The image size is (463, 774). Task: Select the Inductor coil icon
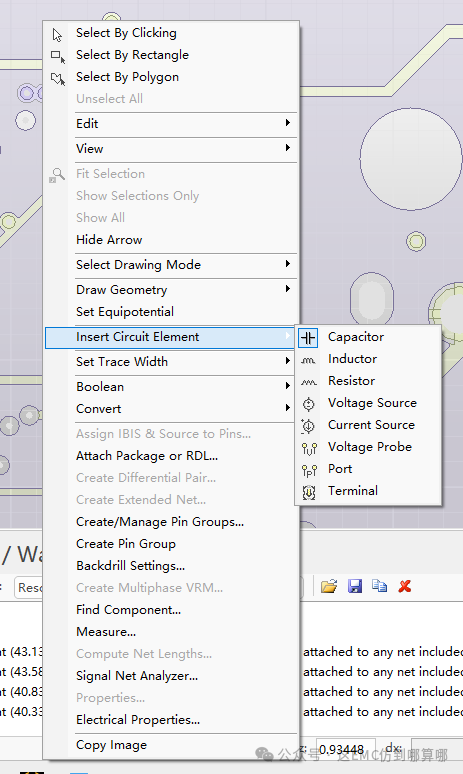click(309, 360)
